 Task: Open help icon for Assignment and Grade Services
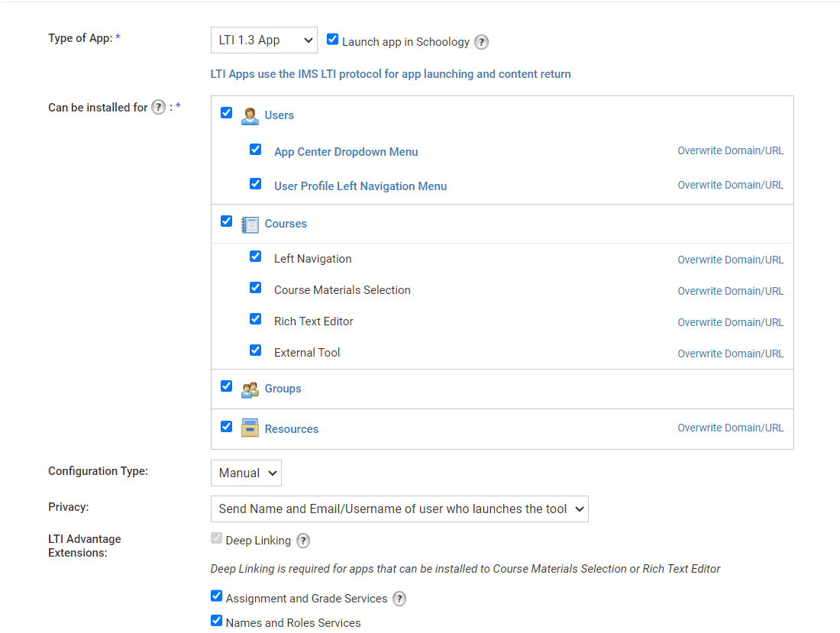coord(399,598)
